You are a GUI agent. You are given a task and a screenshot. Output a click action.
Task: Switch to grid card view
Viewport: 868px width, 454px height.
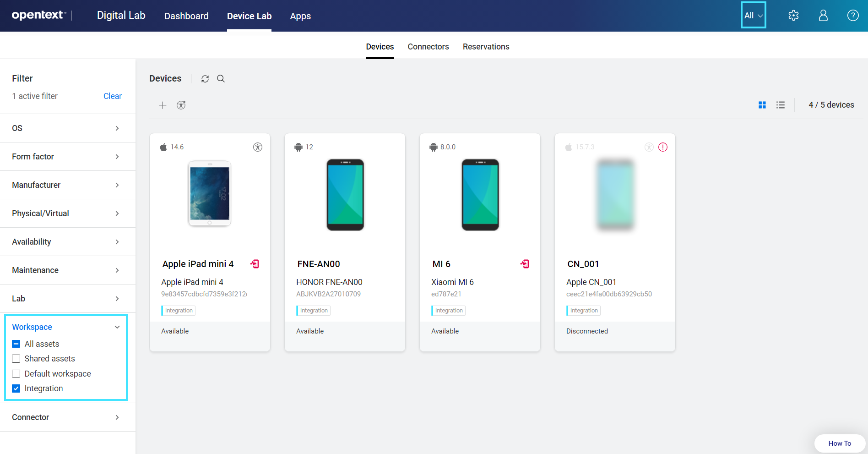[x=762, y=105]
